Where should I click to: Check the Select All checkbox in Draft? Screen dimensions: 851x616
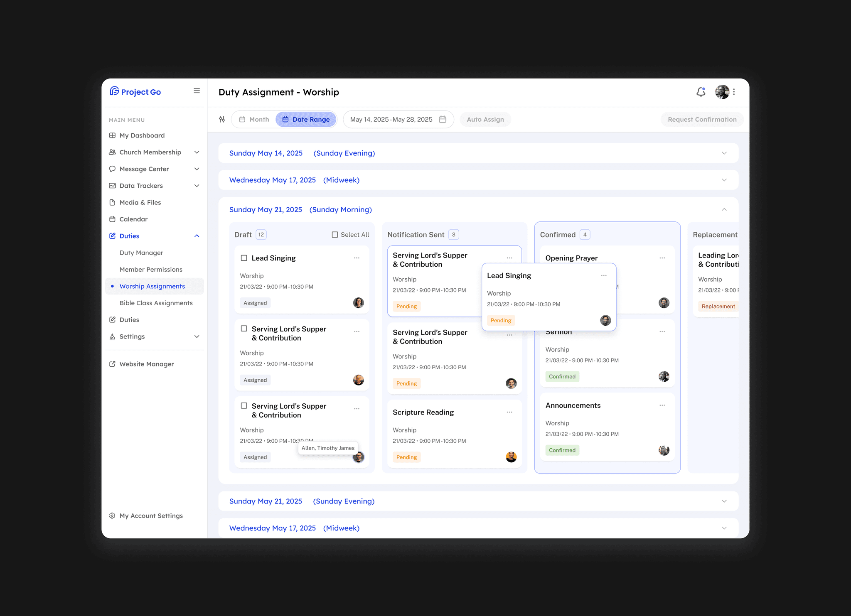tap(335, 235)
